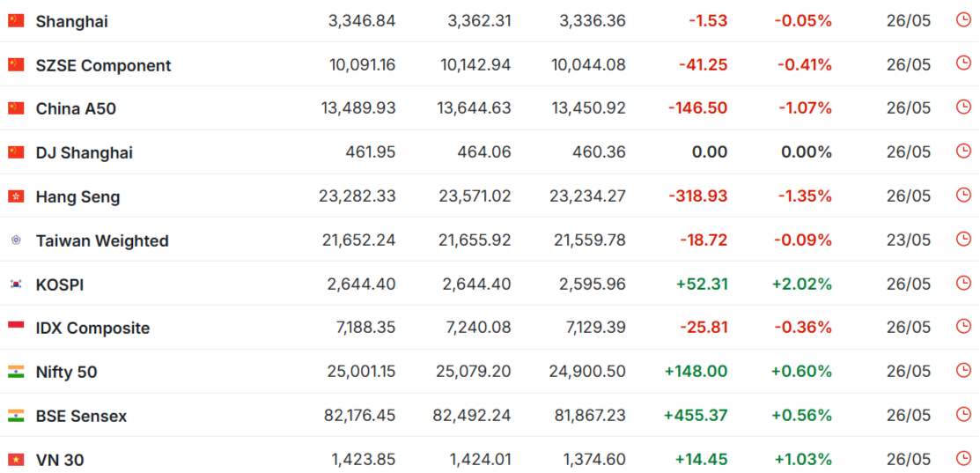This screenshot has width=980, height=473.
Task: Open the Shanghai index link
Action: pyautogui.click(x=72, y=21)
